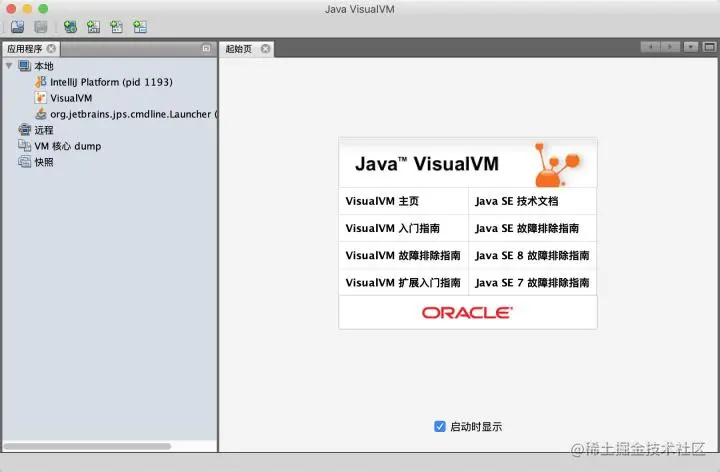Open the Java SE 8 故障排除指南 link
The image size is (720, 472).
532,255
